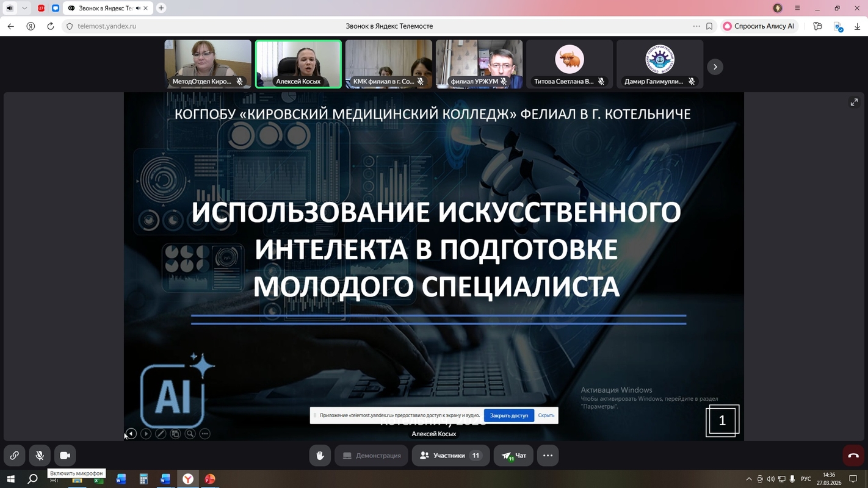Viewport: 868px width, 488px height.
Task: Select the Алексей Косых video thumbnail
Action: point(298,64)
